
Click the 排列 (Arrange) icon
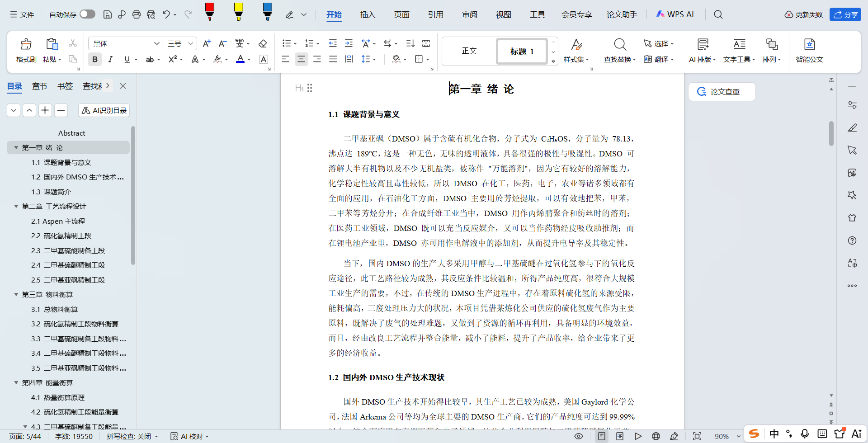click(772, 44)
